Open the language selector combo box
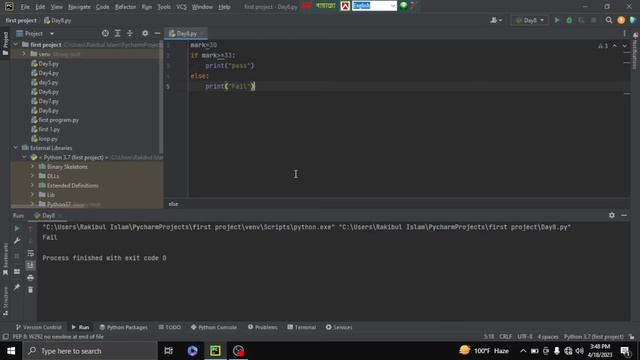This screenshot has height=360, width=640. coord(374,6)
